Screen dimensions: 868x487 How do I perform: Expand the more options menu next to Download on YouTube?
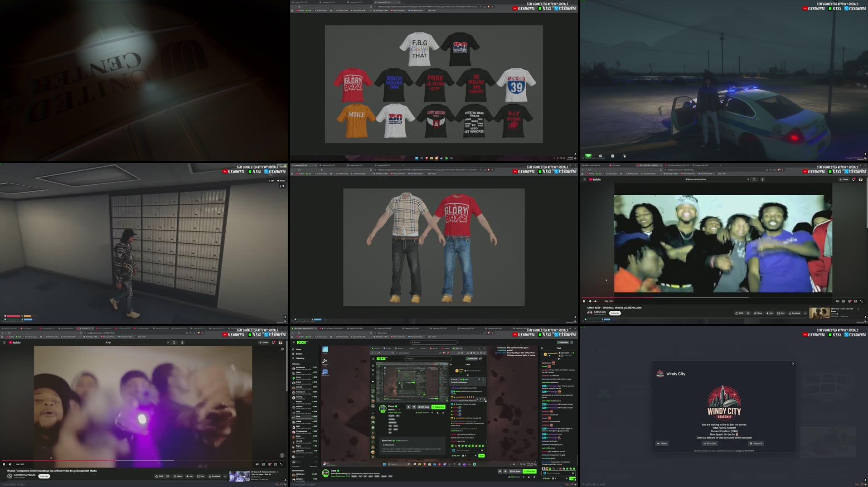[805, 313]
